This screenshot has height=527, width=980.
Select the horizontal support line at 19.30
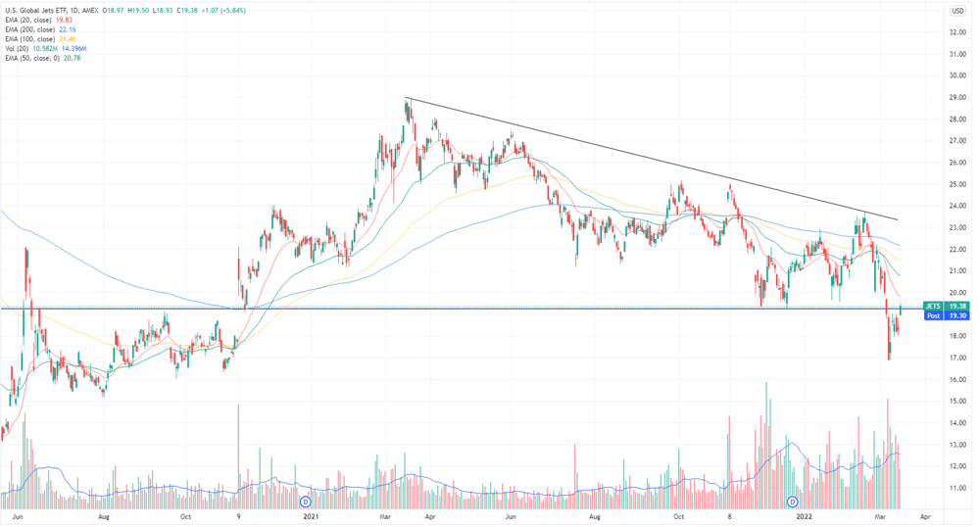point(462,309)
